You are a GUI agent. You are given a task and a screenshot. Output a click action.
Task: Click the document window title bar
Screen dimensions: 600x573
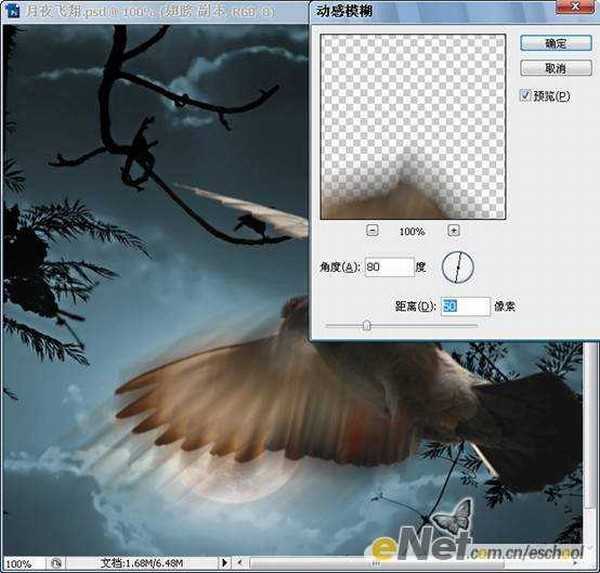tap(150, 13)
